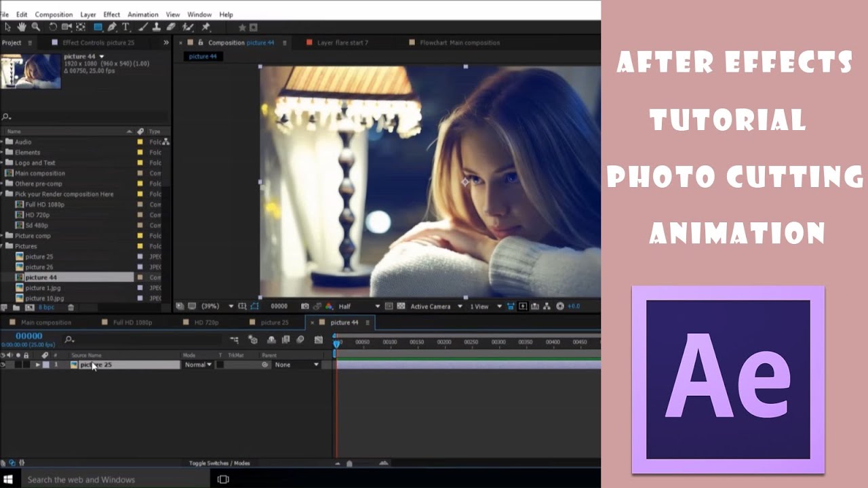Click the show channel RGB icon

[328, 306]
